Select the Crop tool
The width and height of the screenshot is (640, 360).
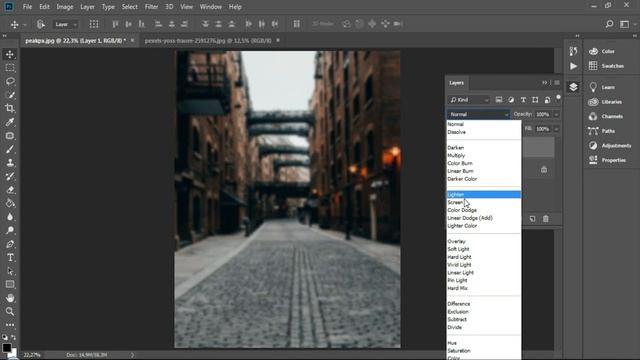coord(10,108)
